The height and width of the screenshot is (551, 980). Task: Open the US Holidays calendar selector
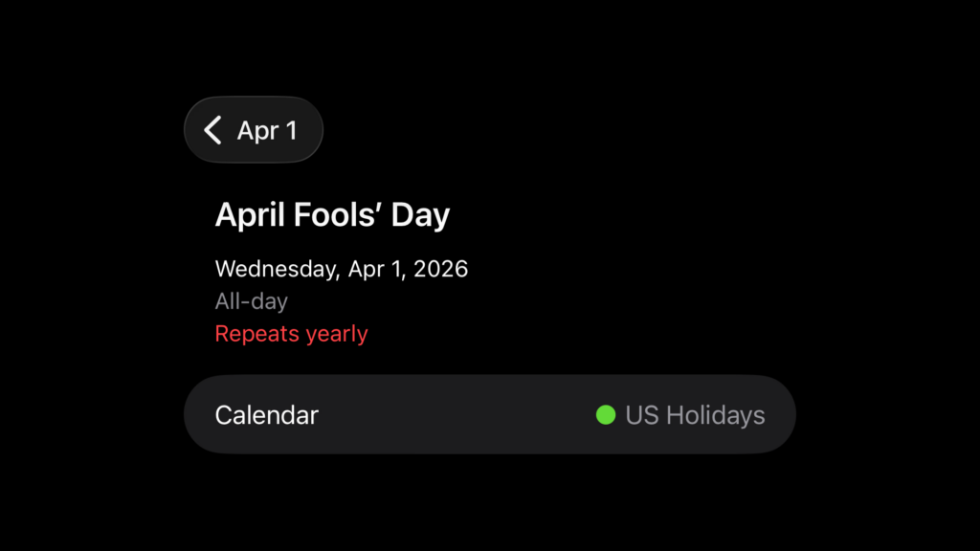[x=694, y=415]
